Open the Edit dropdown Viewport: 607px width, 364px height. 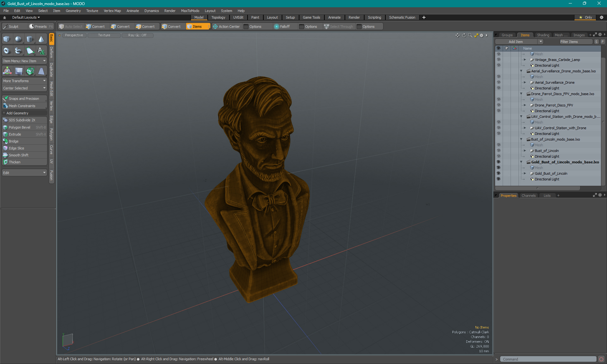point(24,173)
